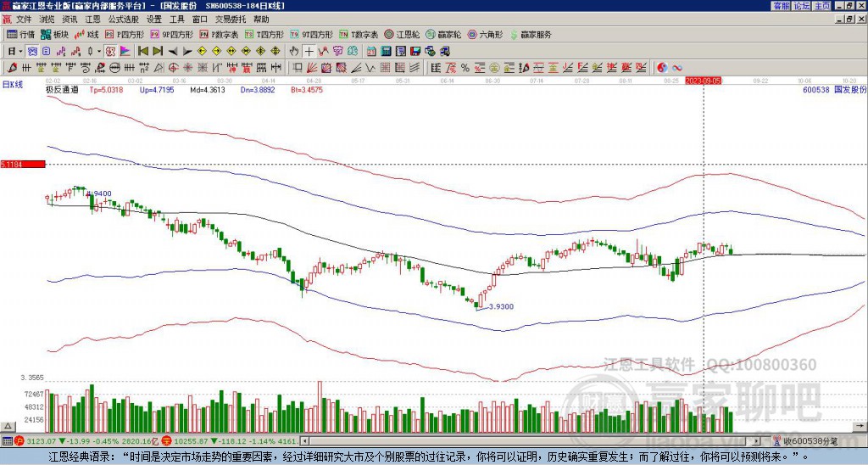Open the 资讯 menu

pos(70,20)
